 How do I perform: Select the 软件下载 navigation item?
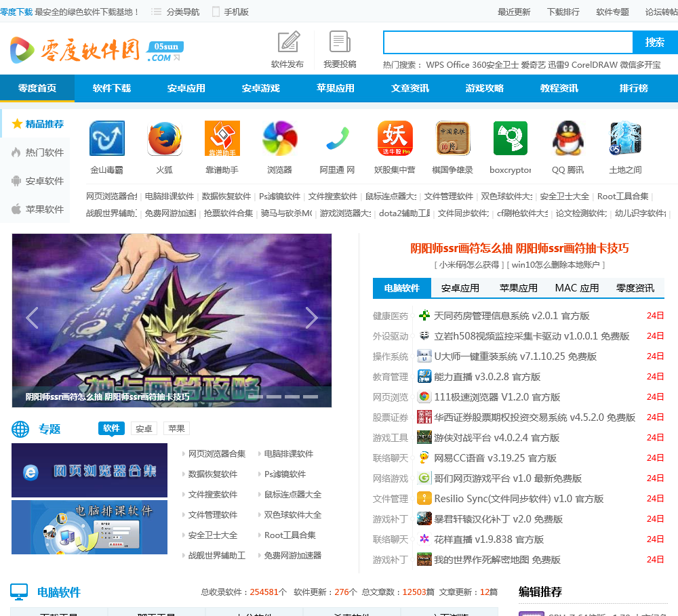112,88
